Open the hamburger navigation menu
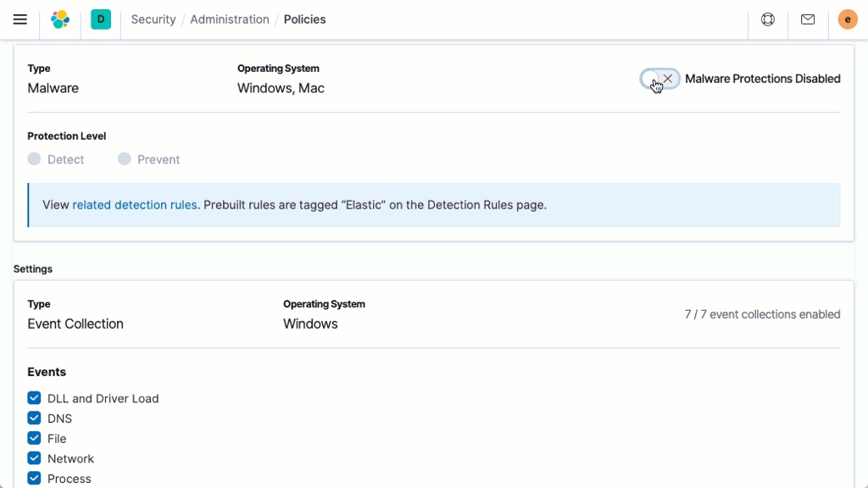 point(20,19)
